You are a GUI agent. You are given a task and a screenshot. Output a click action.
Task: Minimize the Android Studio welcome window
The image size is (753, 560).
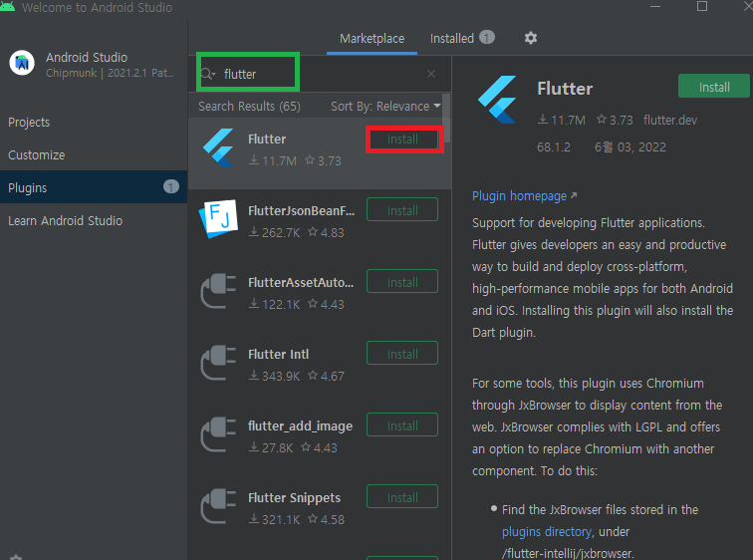(655, 6)
